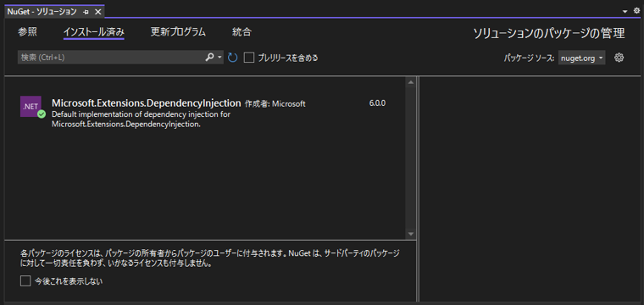
Task: Click the パッケージ ソース: label
Action: [530, 58]
